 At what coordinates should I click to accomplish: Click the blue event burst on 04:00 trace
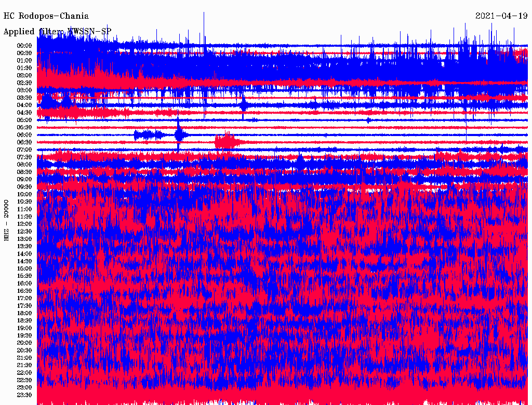click(243, 105)
